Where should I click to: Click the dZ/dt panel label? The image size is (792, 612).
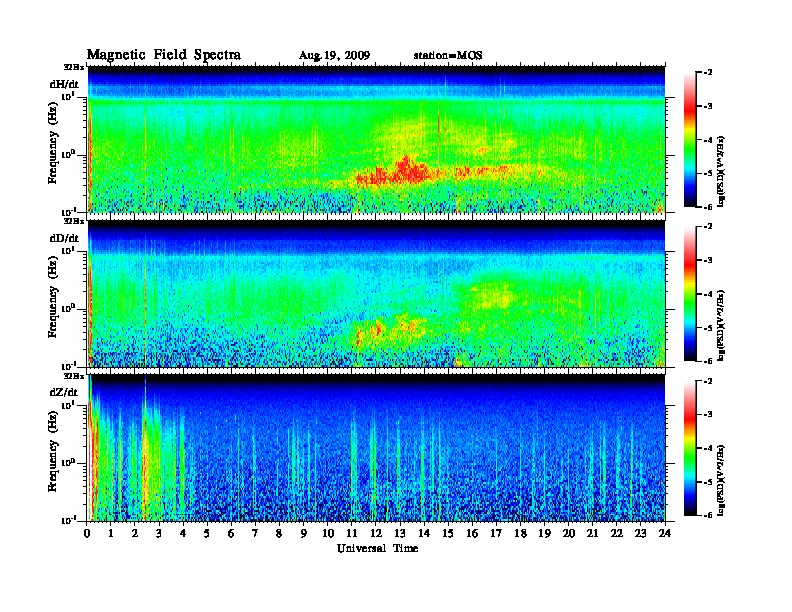click(64, 392)
